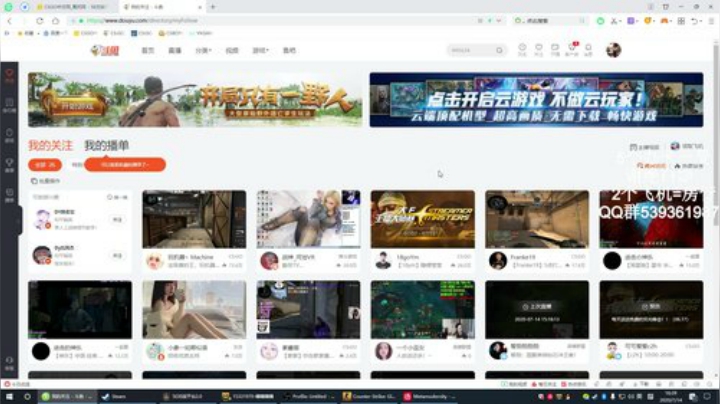Click the third icon in the dark left sidebar
Viewport: 720px width, 404px height.
9,135
